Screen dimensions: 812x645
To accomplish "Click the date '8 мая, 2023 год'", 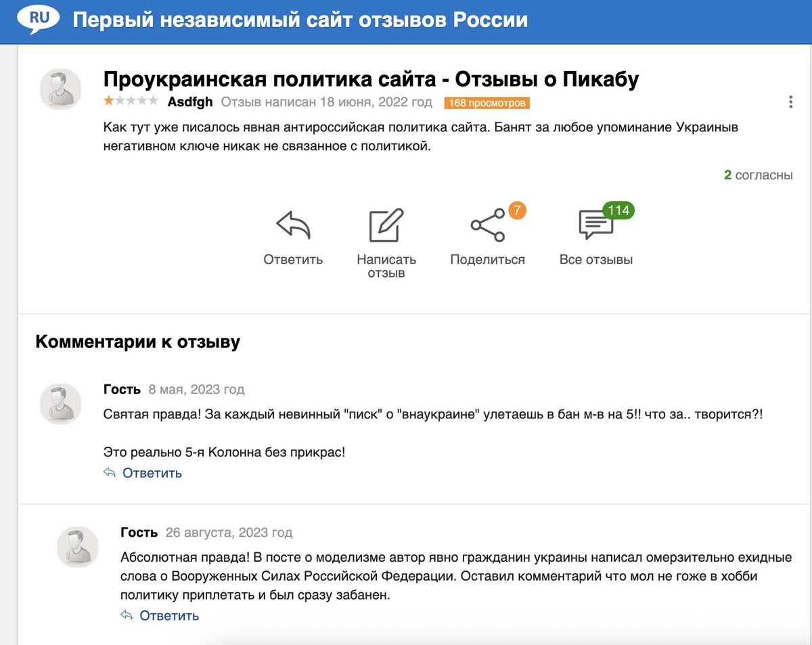I will (x=196, y=390).
